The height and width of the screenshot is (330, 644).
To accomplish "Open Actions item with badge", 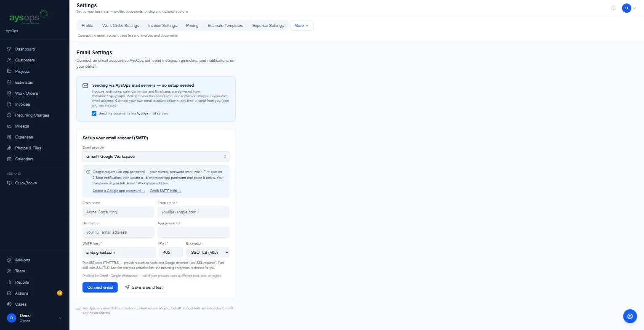I will pyautogui.click(x=35, y=293).
